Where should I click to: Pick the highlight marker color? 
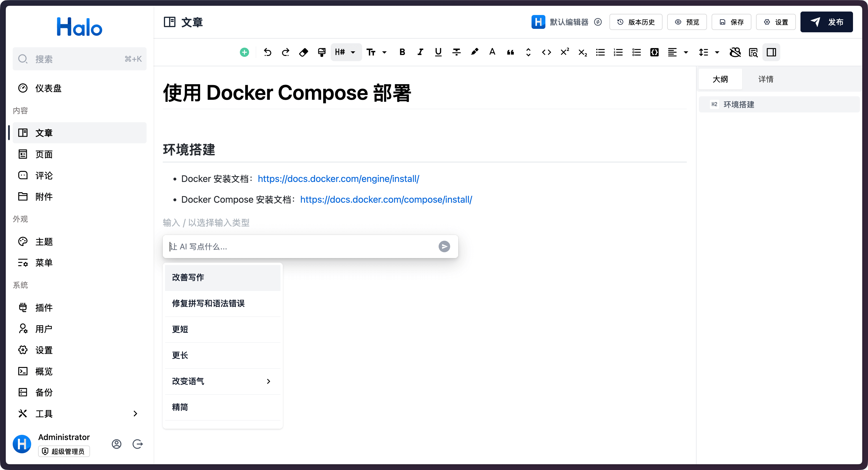pos(474,52)
